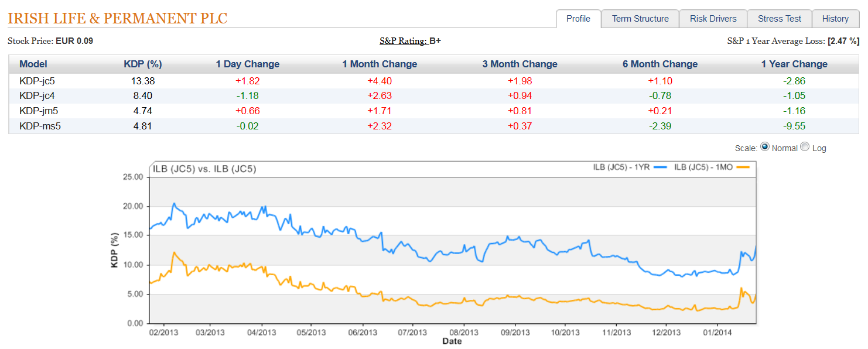Click the KDP value 13.38
Viewport: 868px width, 349px height.
(143, 81)
